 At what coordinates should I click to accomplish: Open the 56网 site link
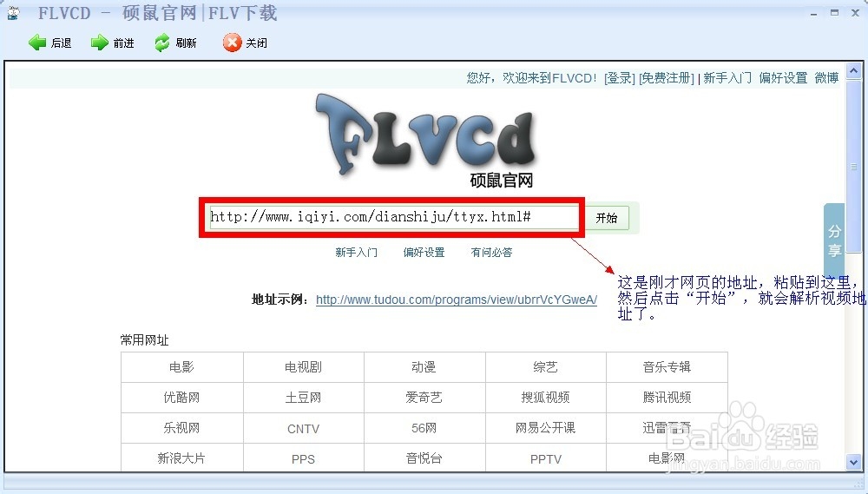coord(424,428)
